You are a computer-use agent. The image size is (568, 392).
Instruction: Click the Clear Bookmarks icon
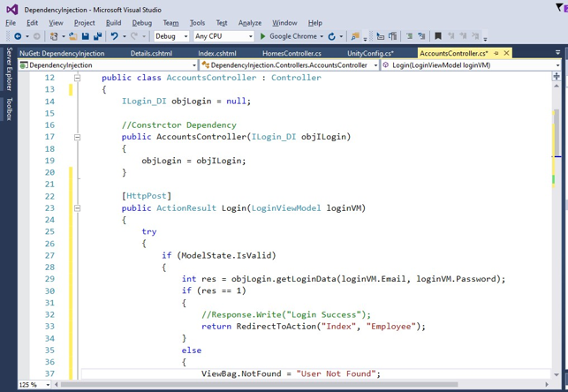475,36
